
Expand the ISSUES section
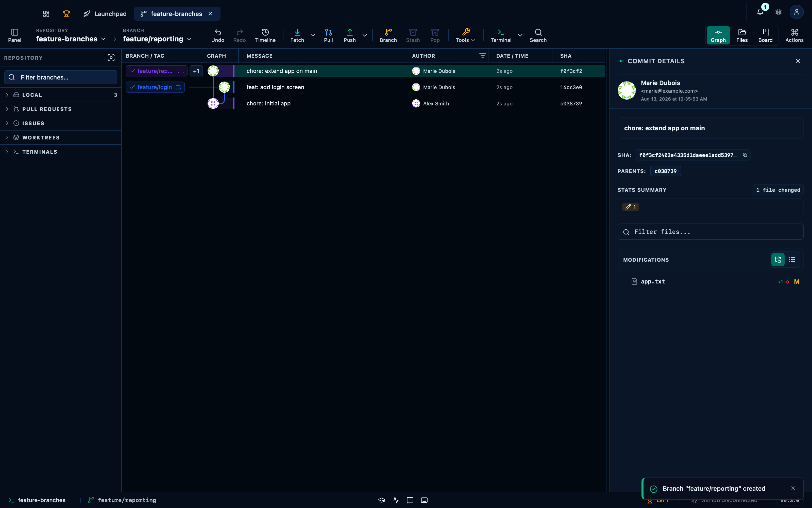(61, 123)
